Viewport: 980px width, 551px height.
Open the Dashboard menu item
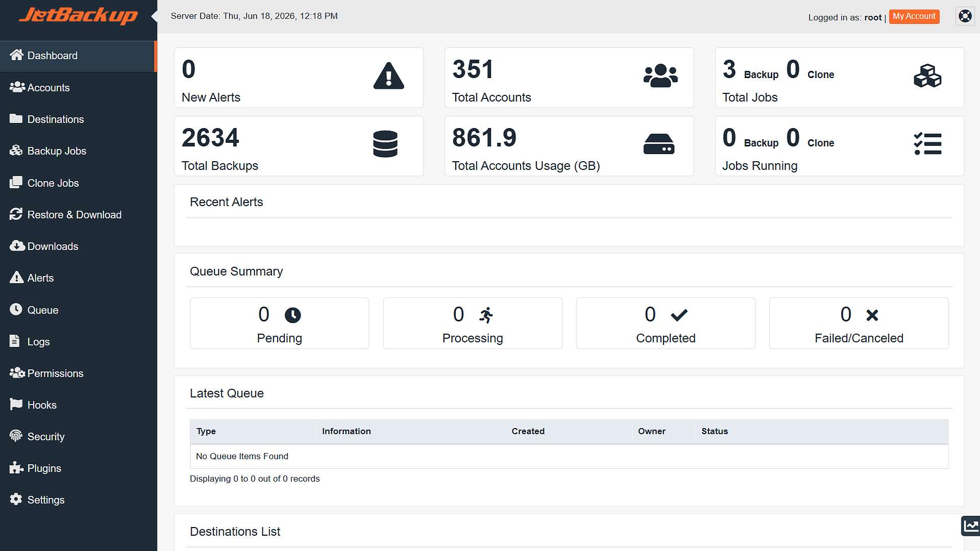(x=78, y=56)
